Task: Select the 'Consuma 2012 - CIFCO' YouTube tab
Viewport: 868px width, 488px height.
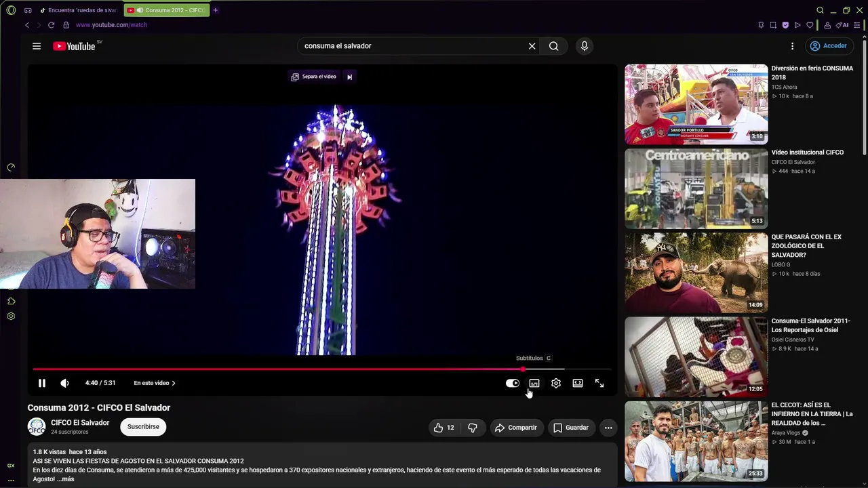Action: tap(167, 10)
